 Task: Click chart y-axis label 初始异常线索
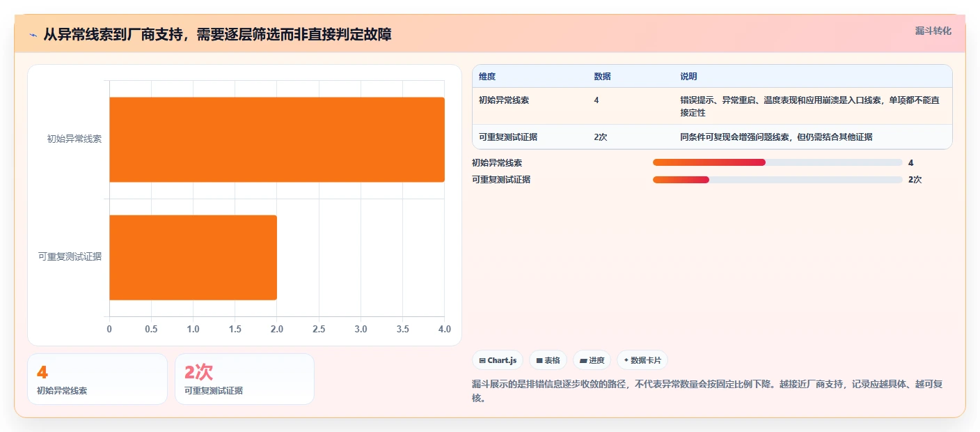click(74, 139)
